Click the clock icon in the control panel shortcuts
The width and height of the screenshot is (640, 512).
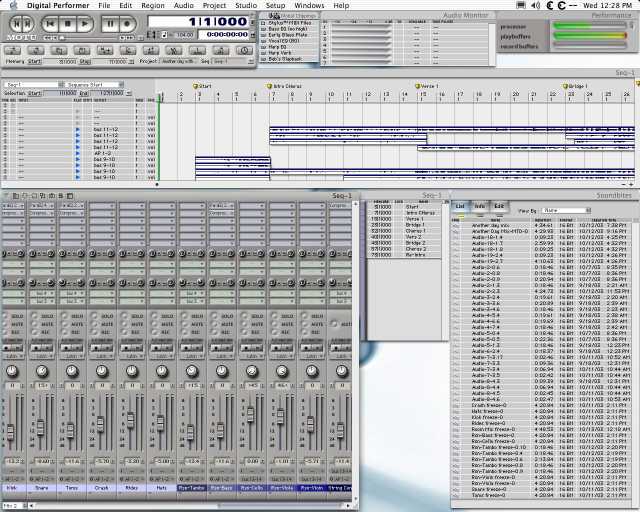click(244, 51)
